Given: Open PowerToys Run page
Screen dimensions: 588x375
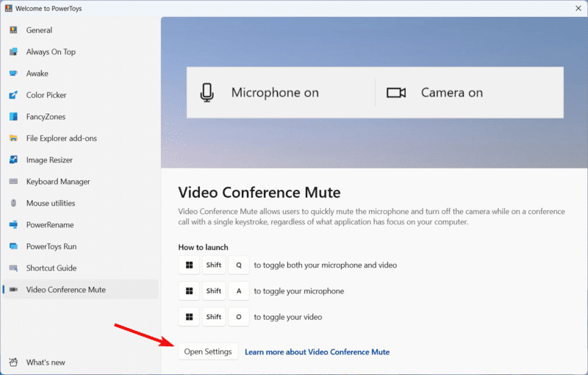Looking at the screenshot, I should (80, 246).
